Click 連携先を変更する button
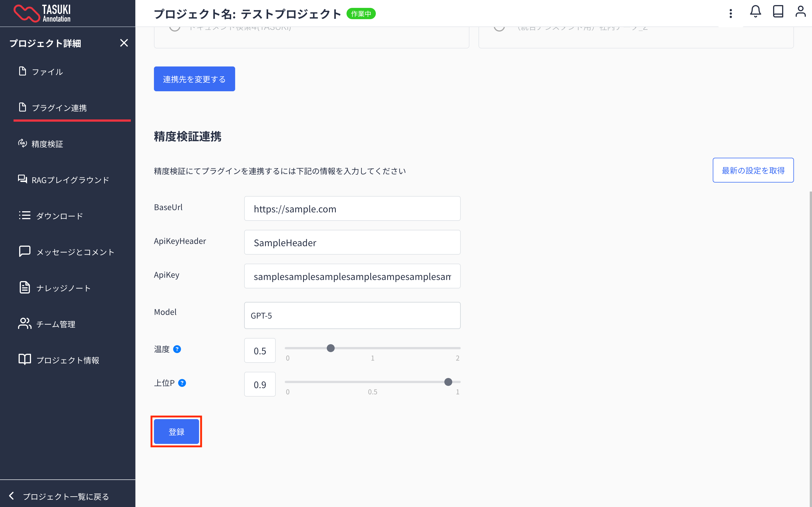 click(194, 79)
